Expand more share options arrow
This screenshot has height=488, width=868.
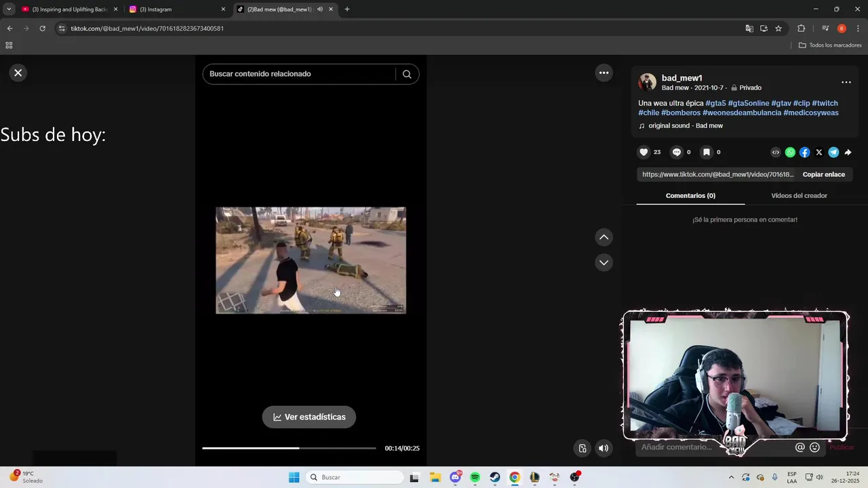pyautogui.click(x=848, y=152)
